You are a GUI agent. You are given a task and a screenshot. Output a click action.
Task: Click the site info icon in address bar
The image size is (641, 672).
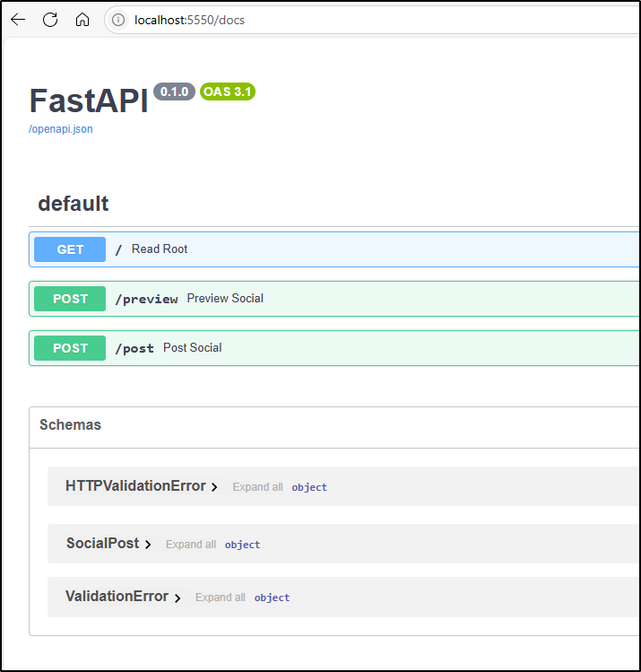[119, 20]
